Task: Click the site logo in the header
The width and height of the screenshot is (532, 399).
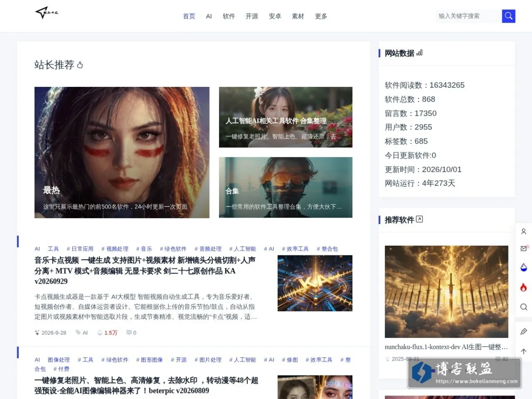Action: pos(47,13)
